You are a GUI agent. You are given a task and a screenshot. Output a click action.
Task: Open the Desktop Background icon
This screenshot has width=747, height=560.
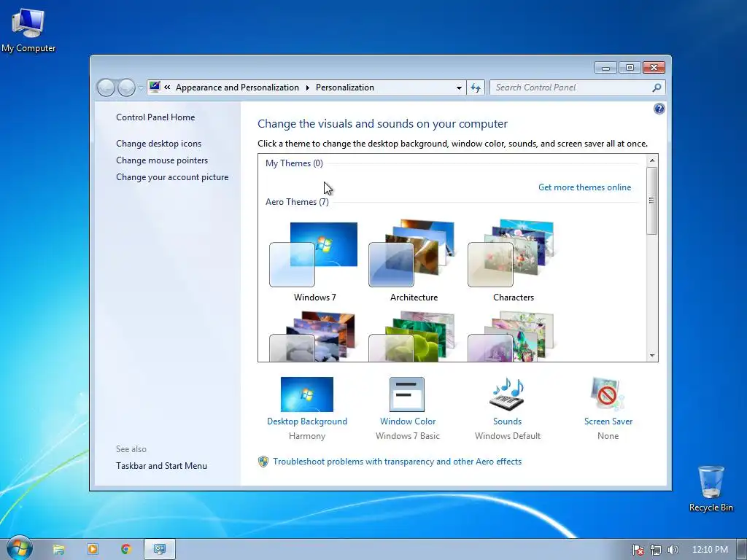click(x=307, y=394)
